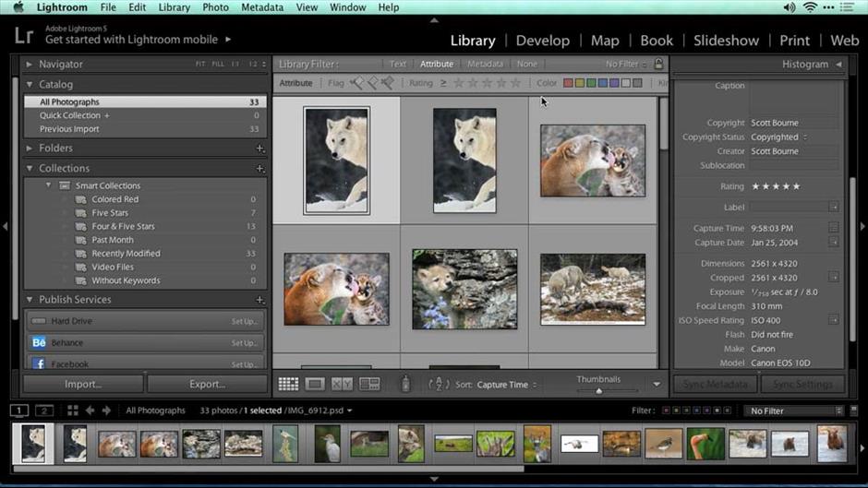Viewport: 868px width, 488px height.
Task: Toggle the filmstrip filter switch
Action: pyautogui.click(x=854, y=411)
